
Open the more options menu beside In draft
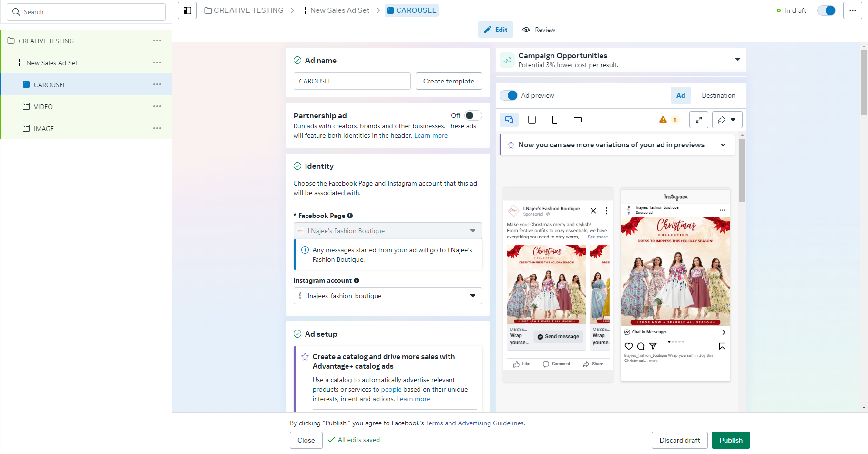point(852,10)
